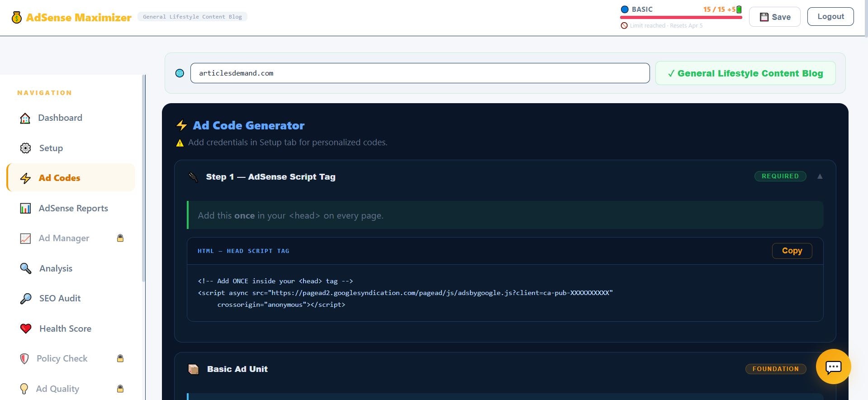Click the Policy Check shield icon
Image resolution: width=868 pixels, height=400 pixels.
(x=25, y=359)
